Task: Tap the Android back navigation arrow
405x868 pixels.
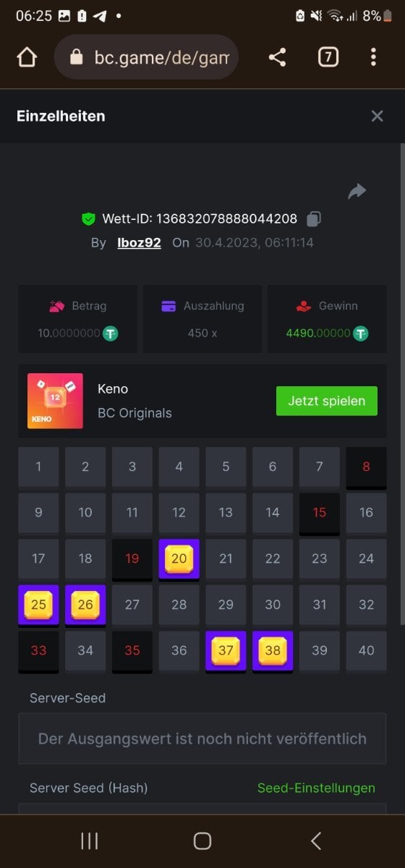Action: [x=315, y=841]
